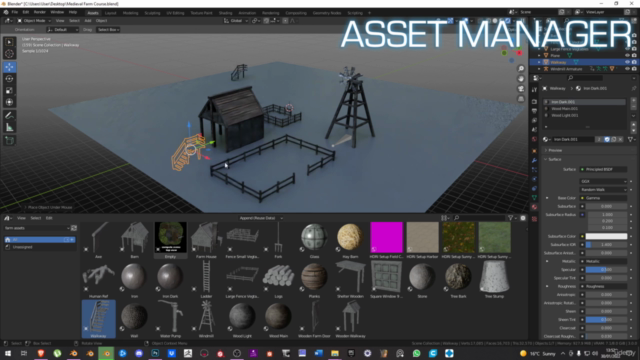Activate the Transform tool
This screenshot has height=360, width=640.
(9, 102)
